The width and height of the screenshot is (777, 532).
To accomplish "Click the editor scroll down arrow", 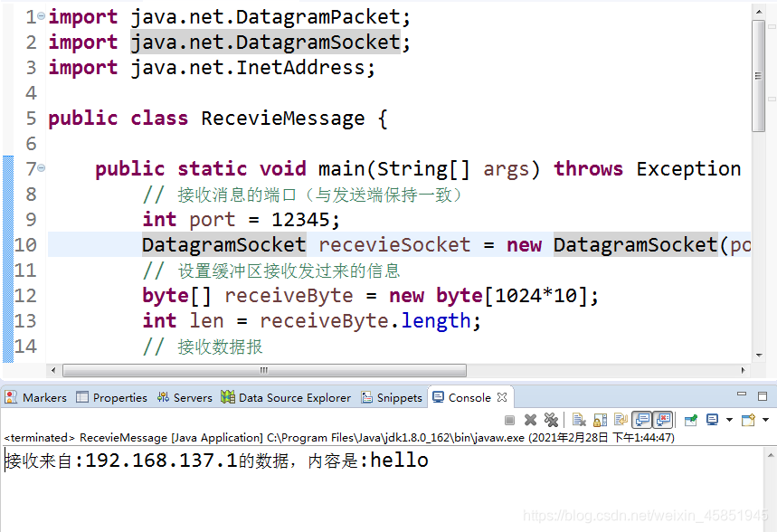I will click(x=759, y=356).
